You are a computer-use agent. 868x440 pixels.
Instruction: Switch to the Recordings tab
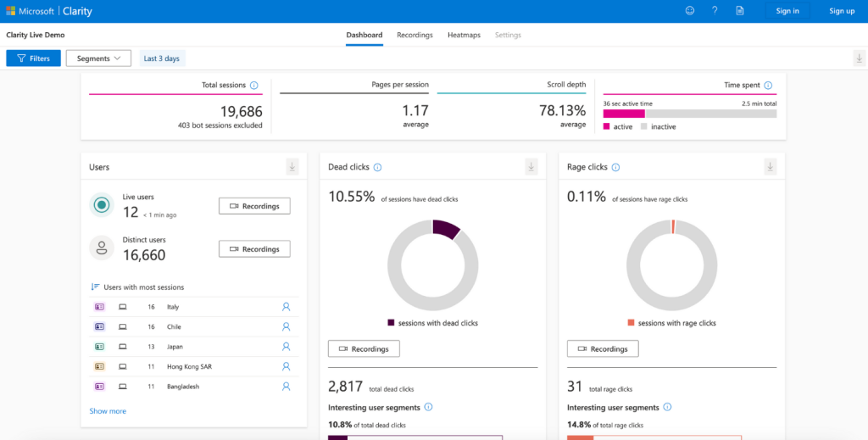415,35
